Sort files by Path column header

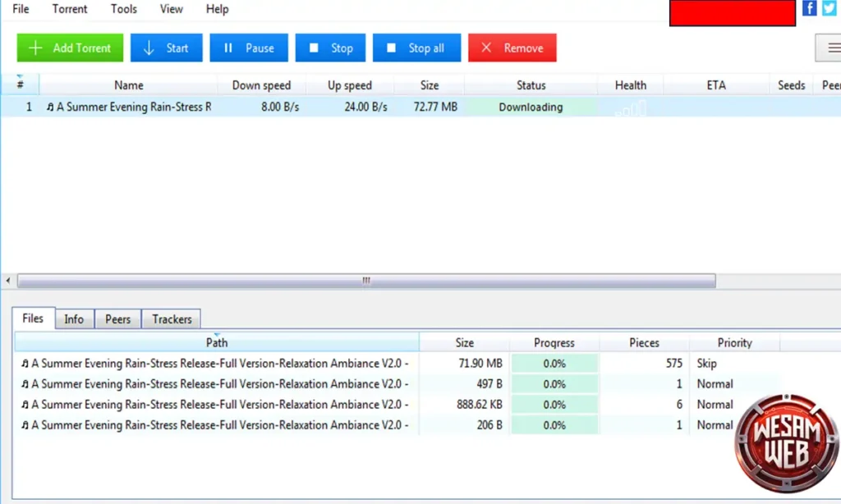217,343
